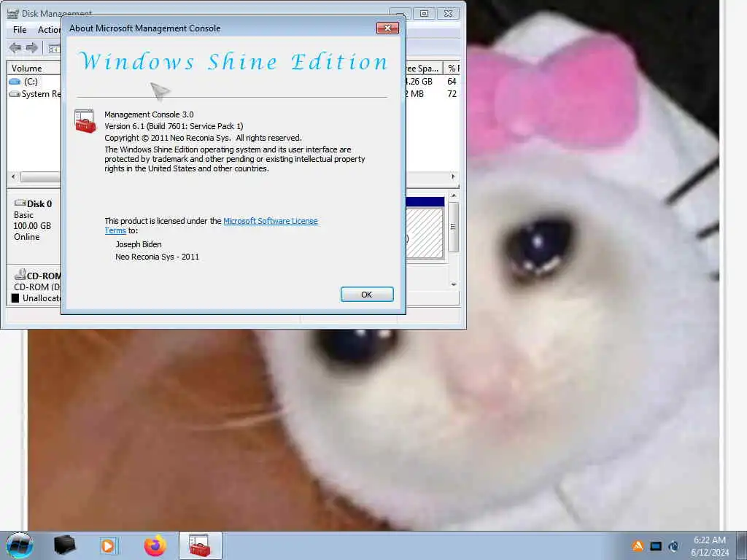This screenshot has width=747, height=560.
Task: Open the Microsoft Software License Terms link
Action: [270, 221]
